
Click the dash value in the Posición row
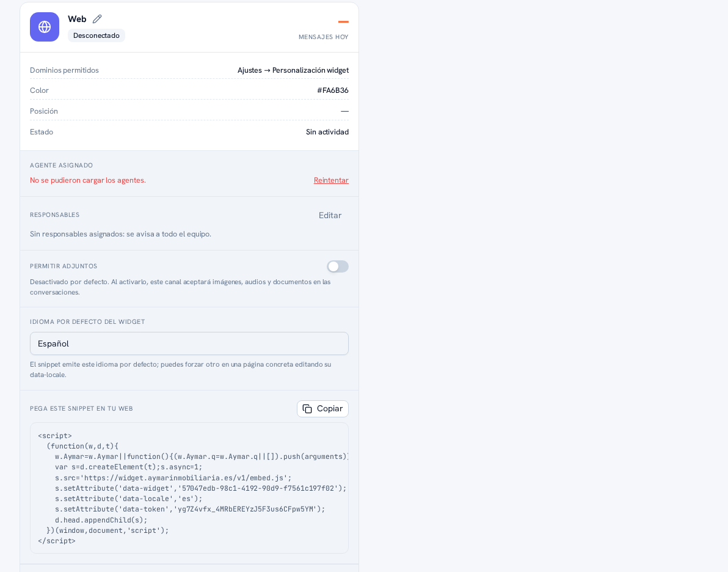click(344, 111)
